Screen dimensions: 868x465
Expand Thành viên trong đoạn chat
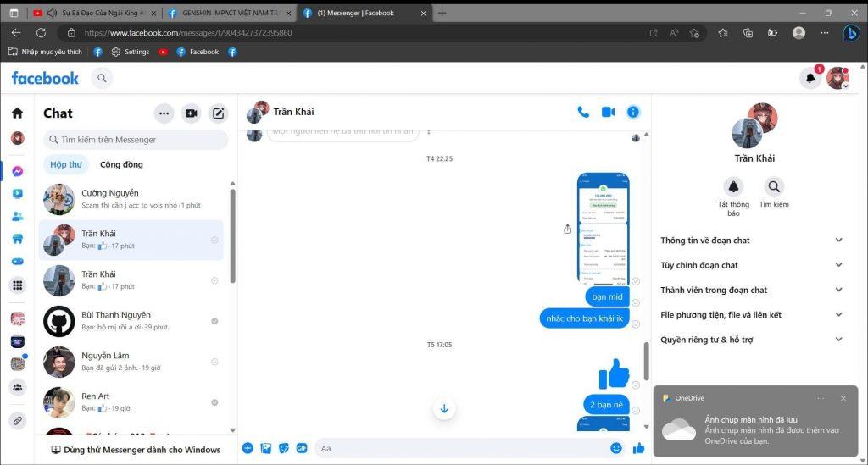coord(751,290)
